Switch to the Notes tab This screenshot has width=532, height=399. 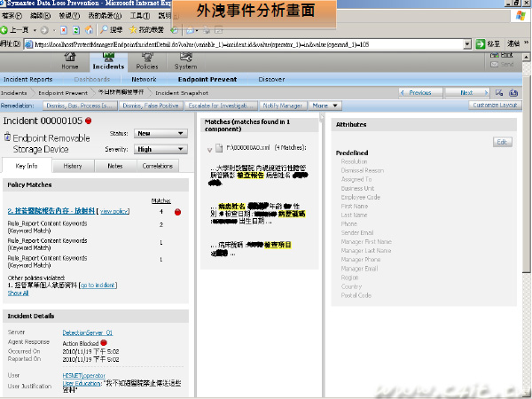click(115, 166)
